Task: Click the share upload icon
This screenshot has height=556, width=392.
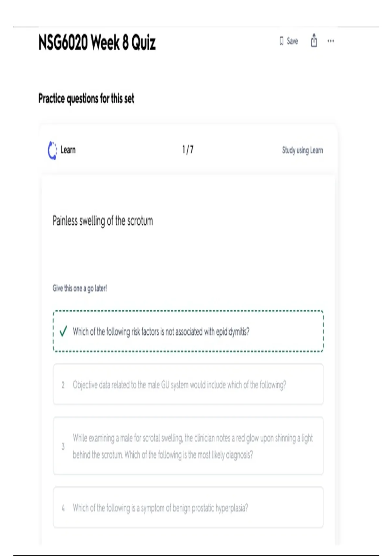Action: [314, 41]
